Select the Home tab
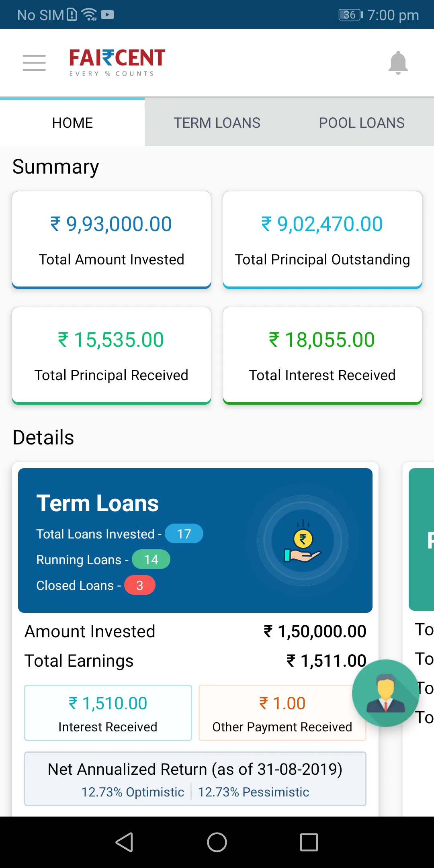 [x=72, y=123]
